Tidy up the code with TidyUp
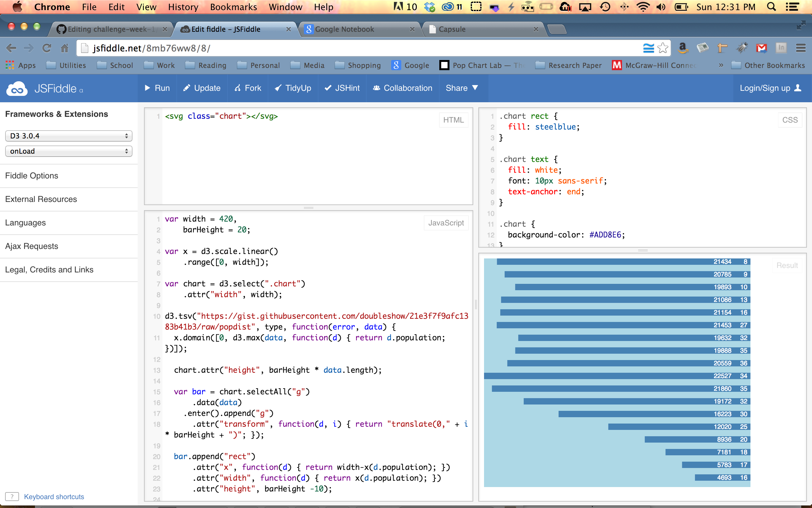Viewport: 812px width, 508px height. (x=293, y=88)
